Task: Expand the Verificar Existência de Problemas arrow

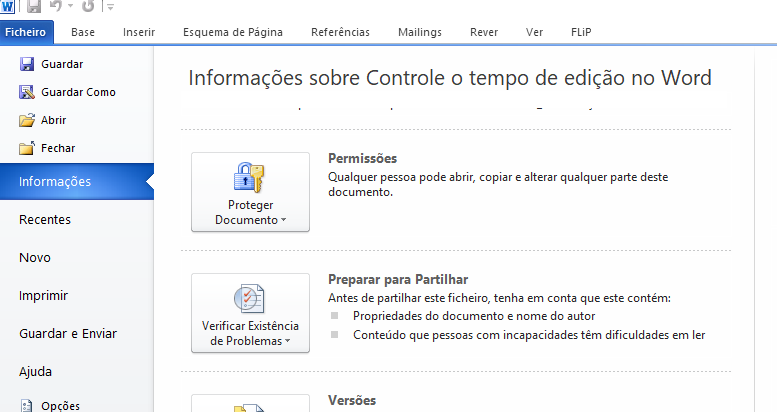Action: [x=287, y=341]
